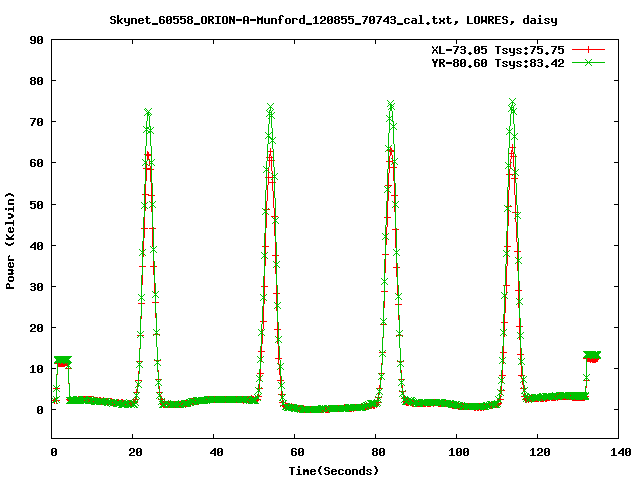Click the 0 tick label on Time axis
This screenshot has width=640, height=480.
click(x=53, y=452)
